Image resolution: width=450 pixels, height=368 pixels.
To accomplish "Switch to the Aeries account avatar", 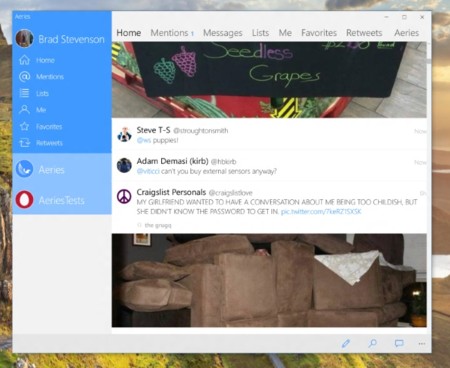I will pos(24,169).
